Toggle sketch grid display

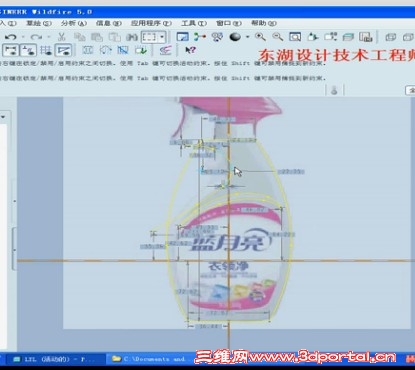pyautogui.click(x=46, y=51)
